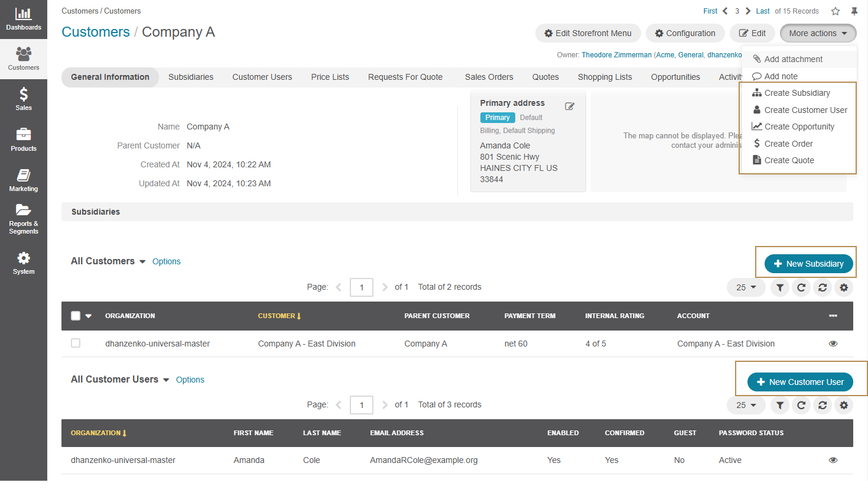This screenshot has width=868, height=489.
Task: Toggle the select-all checkbox in customers grid
Action: (76, 316)
